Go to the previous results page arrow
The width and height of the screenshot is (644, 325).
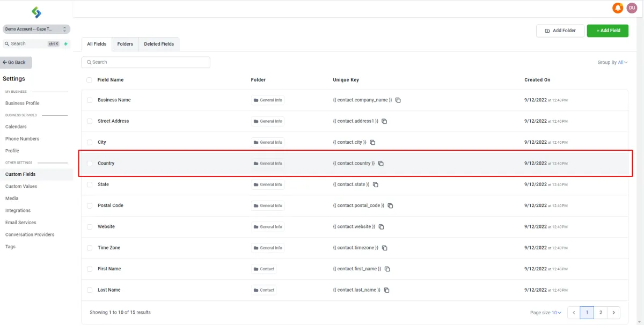[573, 313]
